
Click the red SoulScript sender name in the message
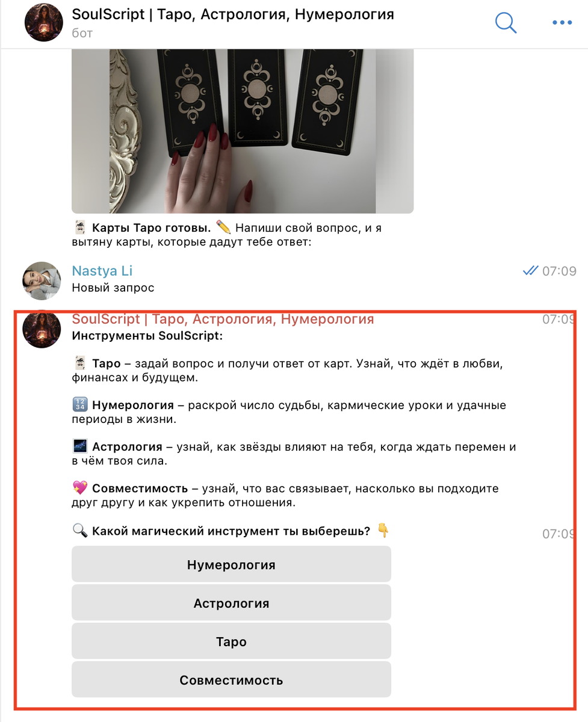(223, 319)
